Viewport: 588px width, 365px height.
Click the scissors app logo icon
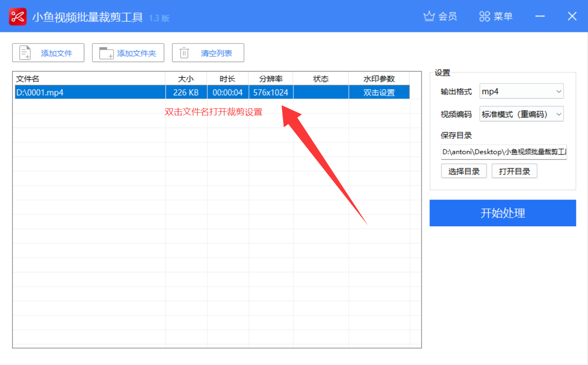(18, 16)
